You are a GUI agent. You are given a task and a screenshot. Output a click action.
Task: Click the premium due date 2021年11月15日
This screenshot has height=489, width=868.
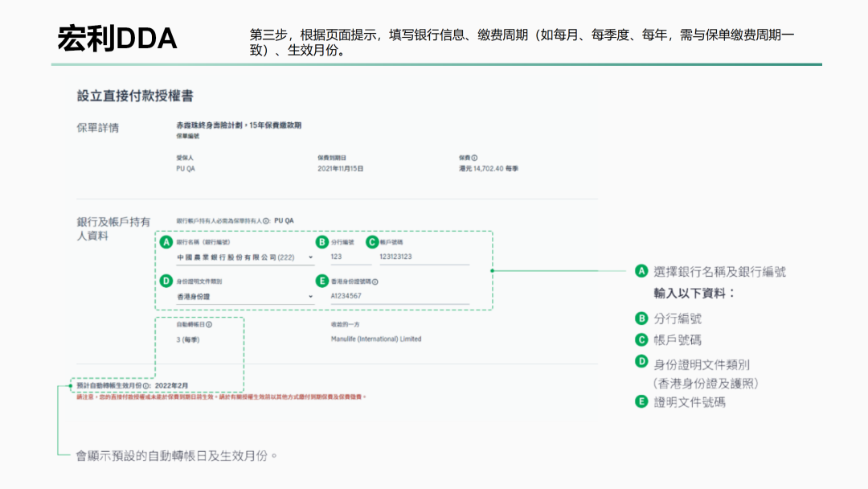[341, 168]
